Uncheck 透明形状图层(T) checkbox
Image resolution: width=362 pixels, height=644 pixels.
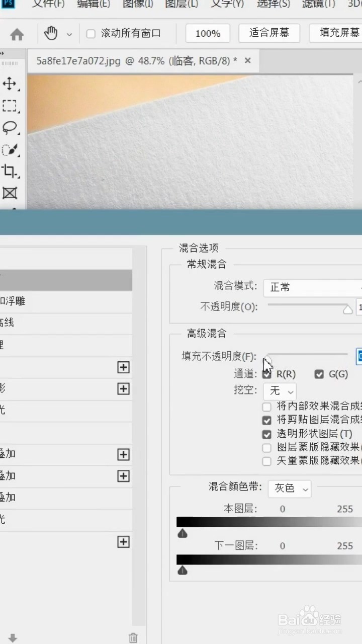[x=267, y=434]
